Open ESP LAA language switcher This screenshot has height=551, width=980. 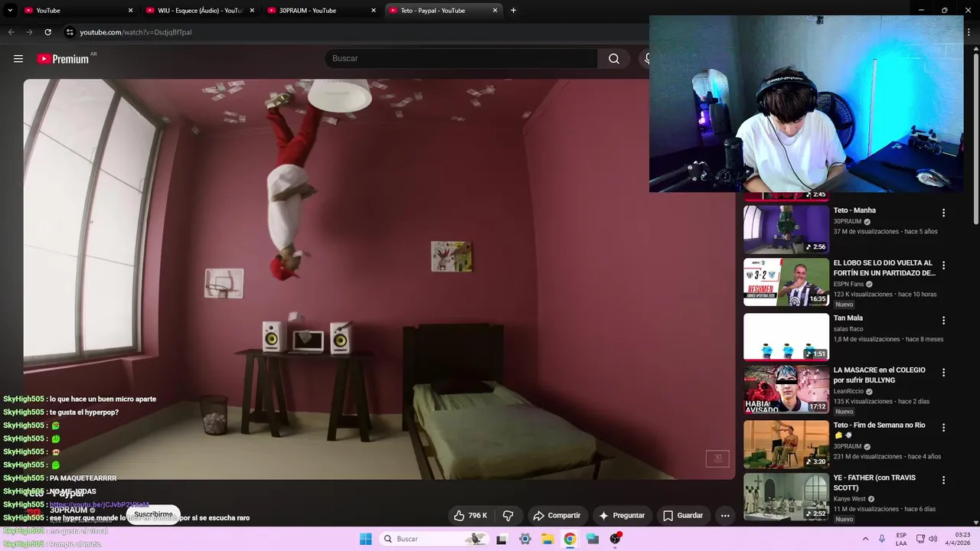(901, 539)
